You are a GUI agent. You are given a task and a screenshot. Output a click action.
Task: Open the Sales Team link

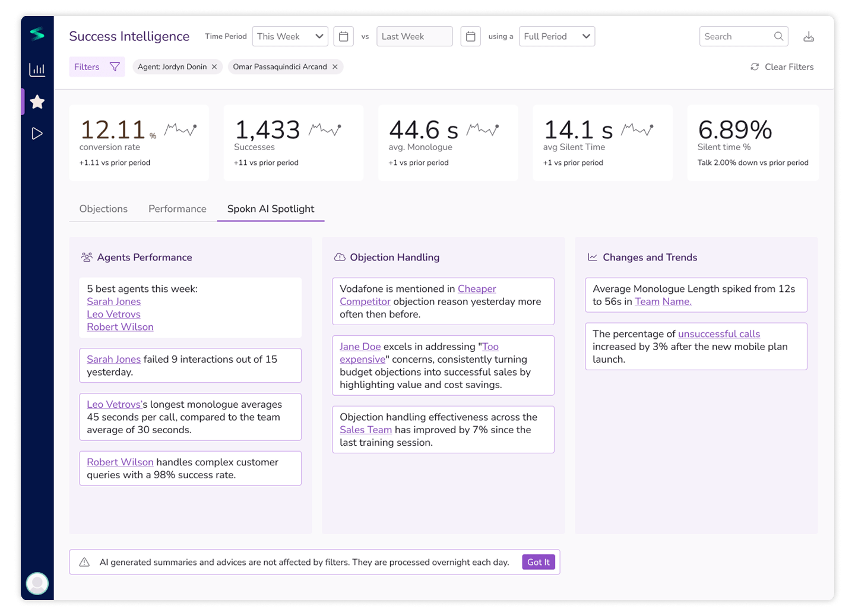[366, 430]
